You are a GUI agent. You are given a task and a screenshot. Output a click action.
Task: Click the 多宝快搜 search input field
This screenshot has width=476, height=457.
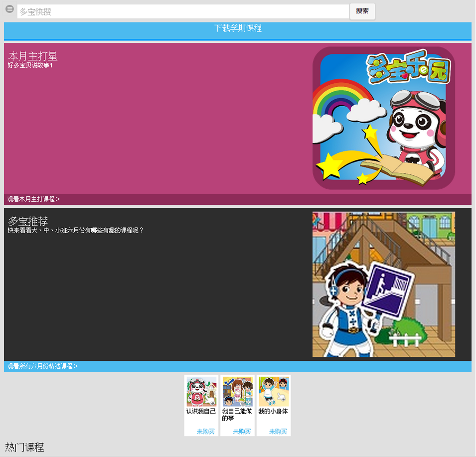tap(182, 11)
